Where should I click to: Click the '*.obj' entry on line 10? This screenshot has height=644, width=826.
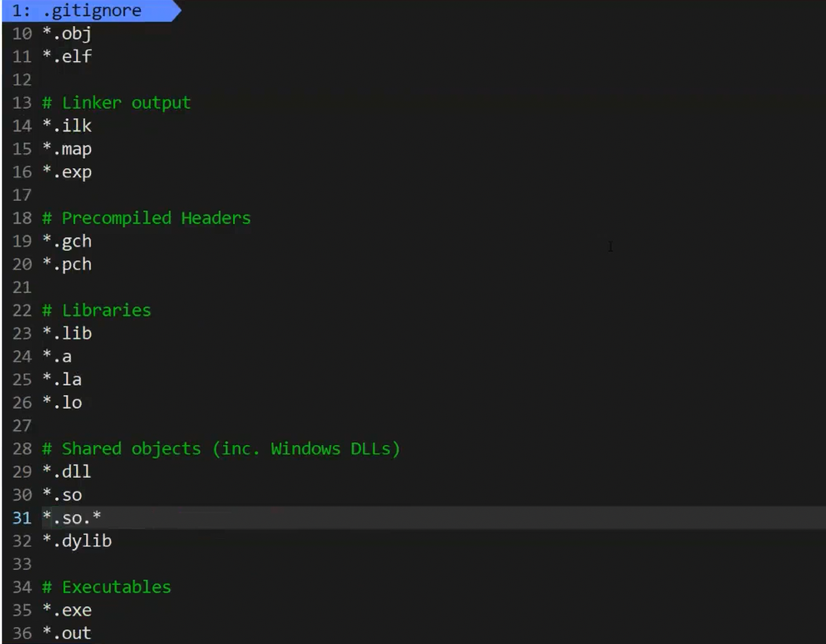[x=67, y=34]
